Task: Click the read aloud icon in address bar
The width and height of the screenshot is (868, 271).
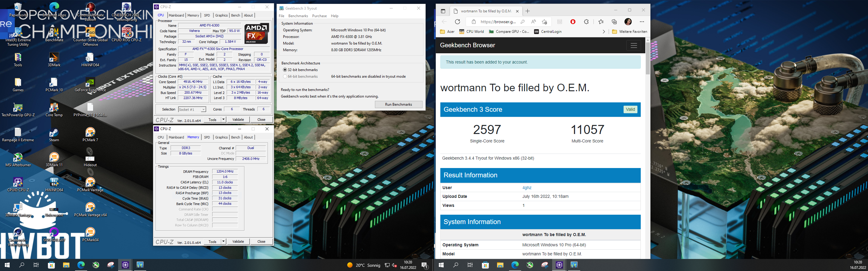Action: (x=533, y=22)
